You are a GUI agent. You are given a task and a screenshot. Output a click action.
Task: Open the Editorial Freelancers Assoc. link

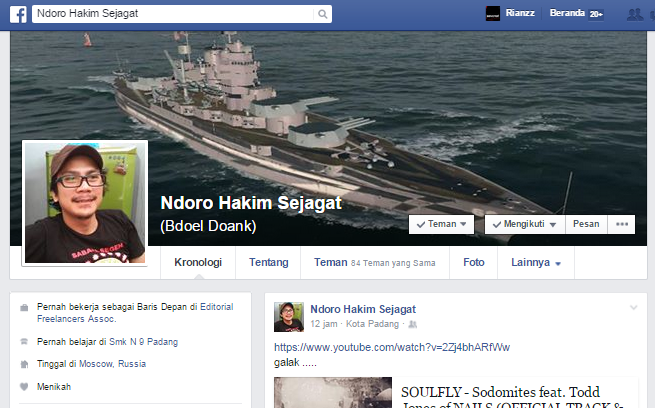point(135,313)
